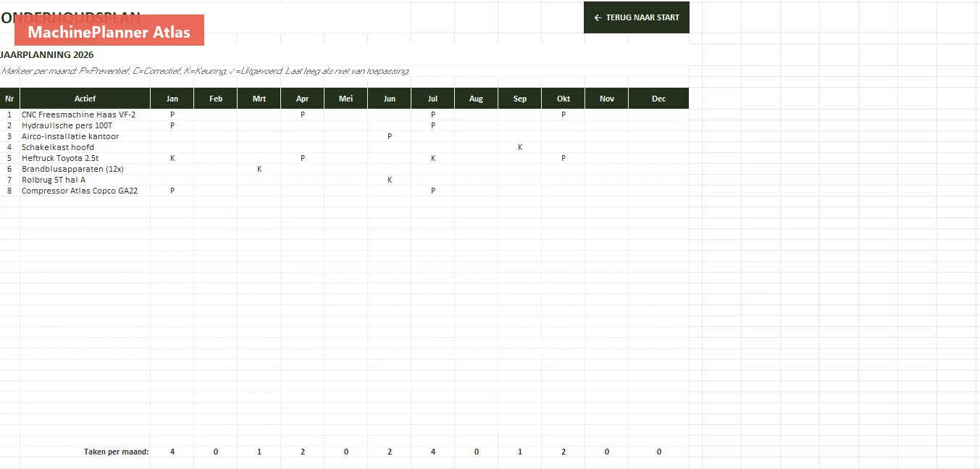Select the Jan 'P' for Hydraulische pers
The width and height of the screenshot is (980, 469).
click(x=172, y=125)
